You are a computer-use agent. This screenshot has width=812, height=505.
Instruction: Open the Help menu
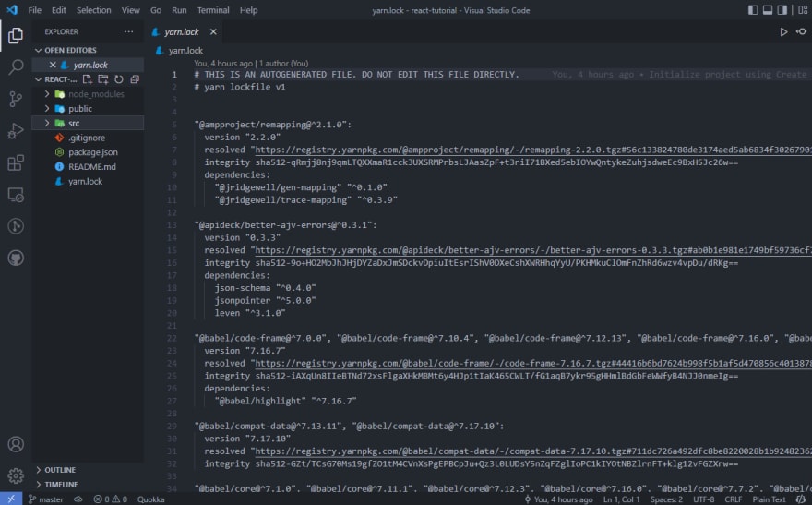(248, 10)
